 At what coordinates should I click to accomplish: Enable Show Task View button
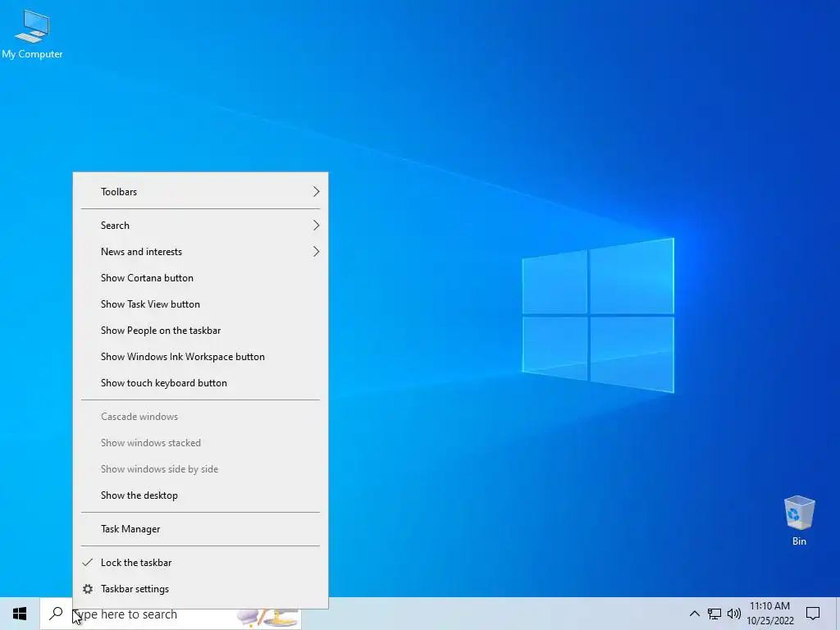(200, 304)
